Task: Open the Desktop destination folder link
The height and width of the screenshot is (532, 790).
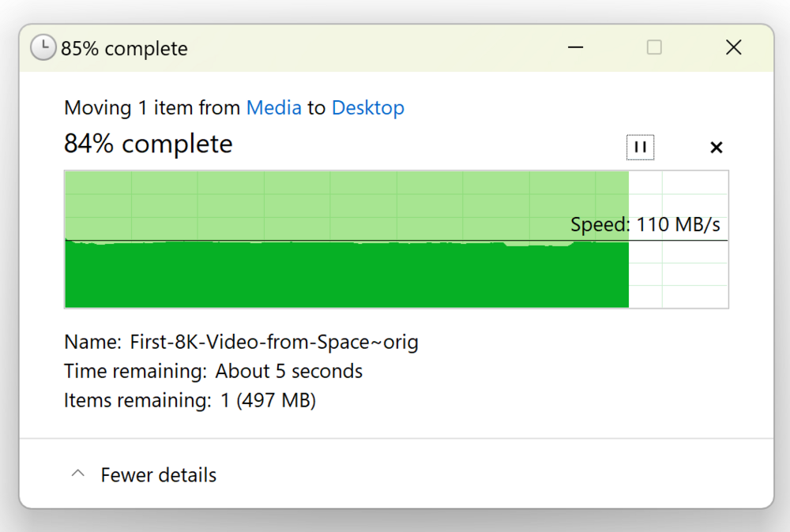Action: pyautogui.click(x=368, y=107)
